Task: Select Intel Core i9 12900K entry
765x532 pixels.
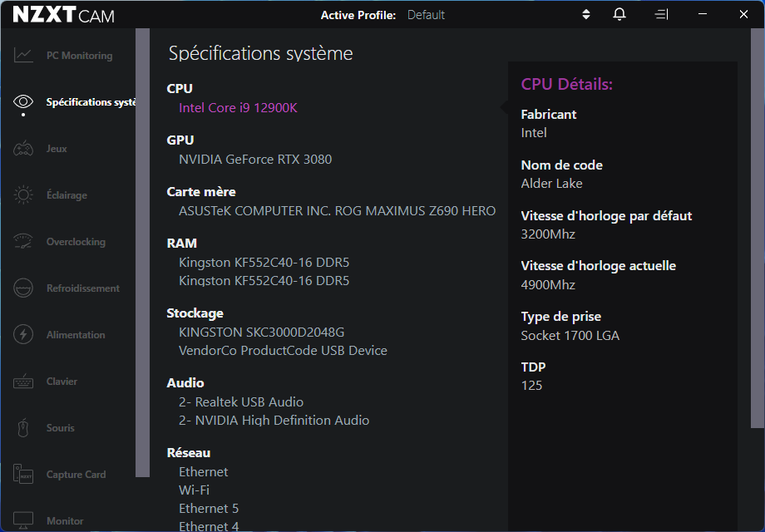Action: pyautogui.click(x=238, y=108)
